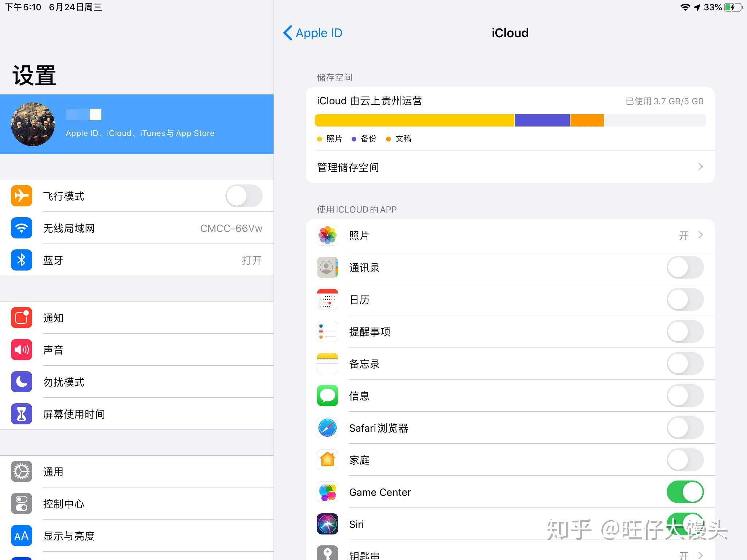This screenshot has height=560, width=747.
Task: Disable the Game Center switch
Action: (x=685, y=492)
